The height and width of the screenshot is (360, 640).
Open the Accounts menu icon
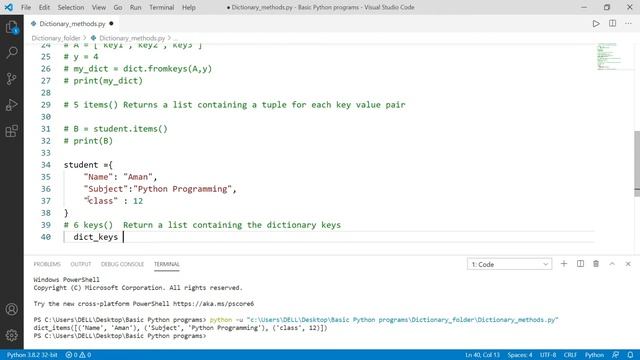[11, 309]
